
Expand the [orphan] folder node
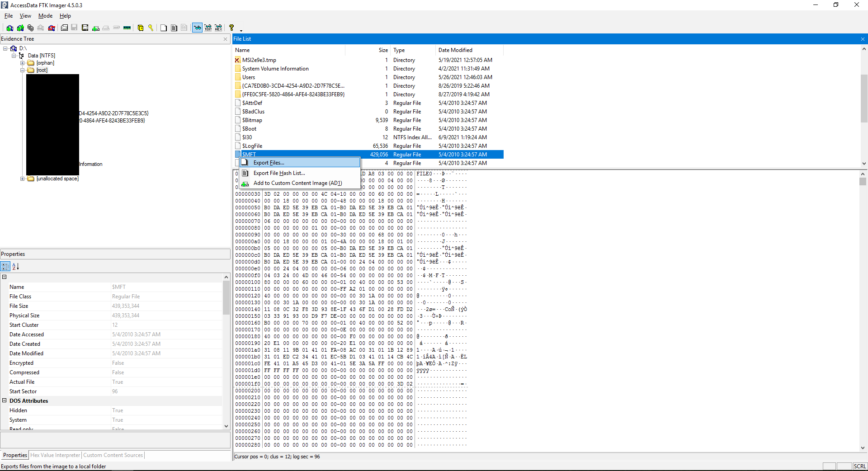point(22,63)
